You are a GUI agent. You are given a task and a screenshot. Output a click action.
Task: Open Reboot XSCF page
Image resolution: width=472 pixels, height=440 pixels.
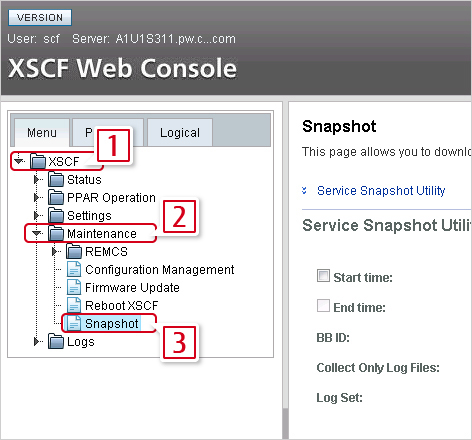pyautogui.click(x=122, y=306)
